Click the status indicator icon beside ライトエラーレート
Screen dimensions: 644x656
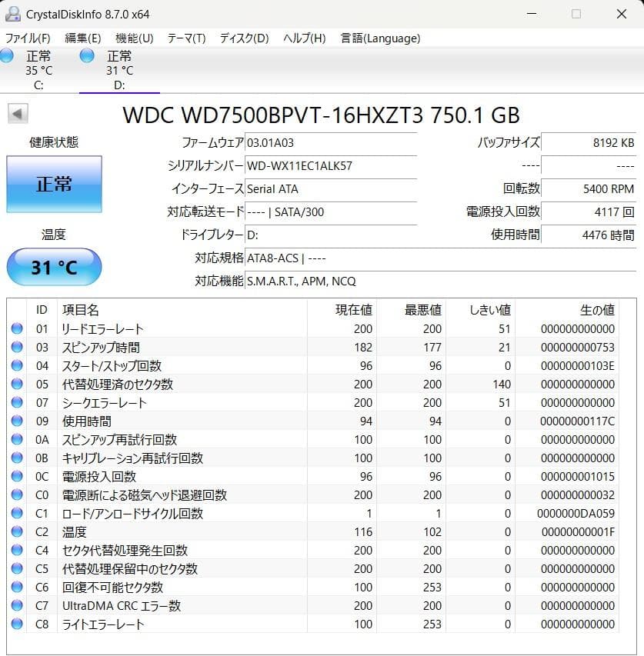tap(18, 624)
